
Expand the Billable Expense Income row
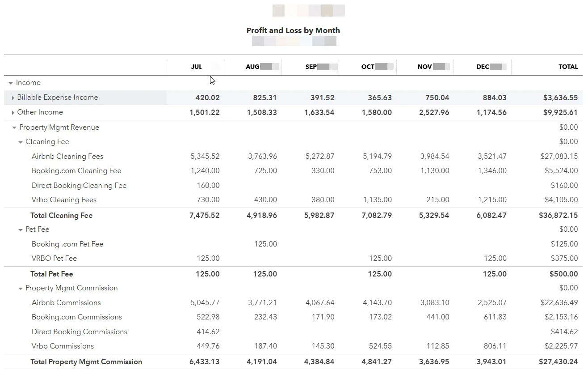click(13, 98)
